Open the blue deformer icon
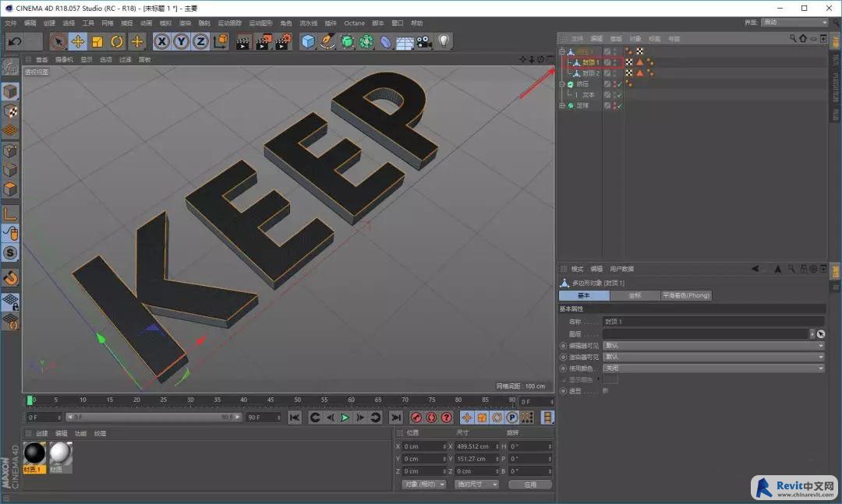Image resolution: width=842 pixels, height=504 pixels. click(386, 41)
